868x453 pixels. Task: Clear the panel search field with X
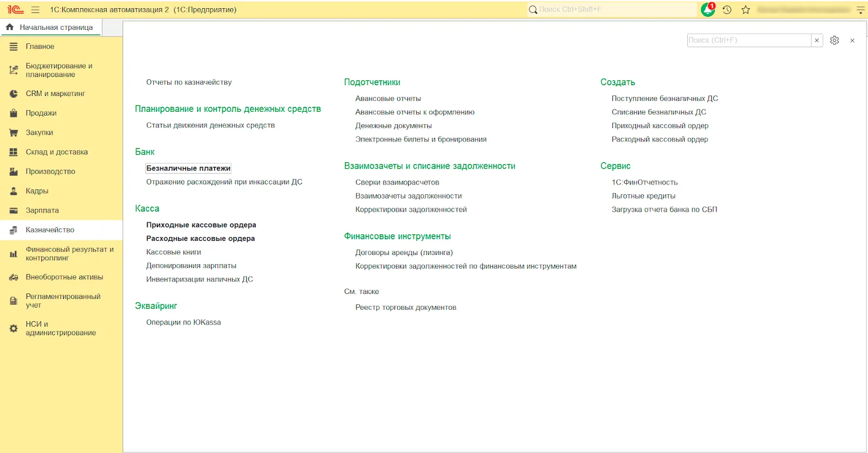(x=816, y=40)
